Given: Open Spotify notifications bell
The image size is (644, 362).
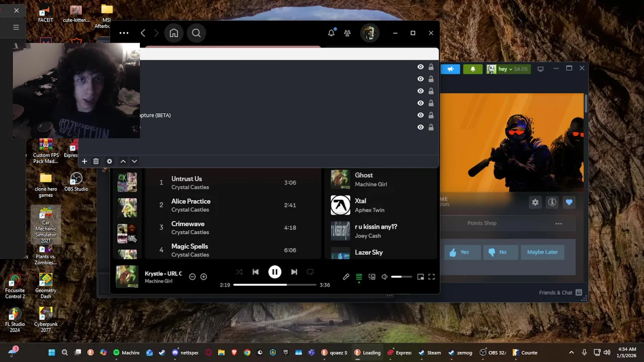Looking at the screenshot, I should 331,33.
